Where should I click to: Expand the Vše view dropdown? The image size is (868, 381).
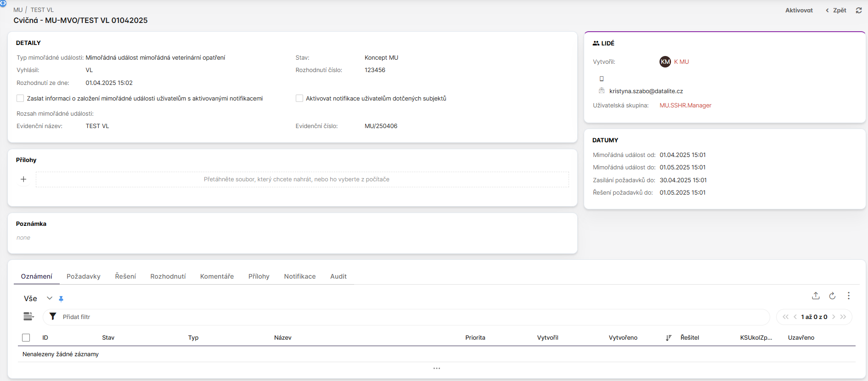coord(50,298)
